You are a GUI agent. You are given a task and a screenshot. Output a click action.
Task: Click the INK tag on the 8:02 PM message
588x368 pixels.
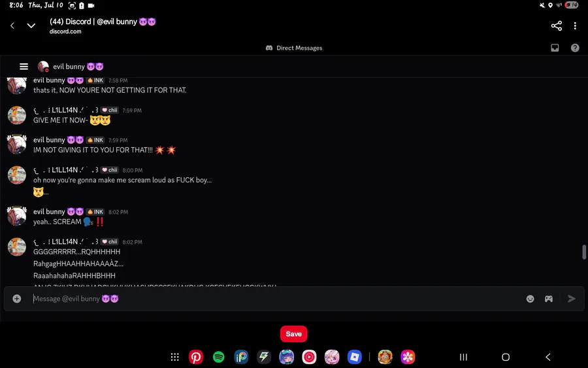coord(95,212)
